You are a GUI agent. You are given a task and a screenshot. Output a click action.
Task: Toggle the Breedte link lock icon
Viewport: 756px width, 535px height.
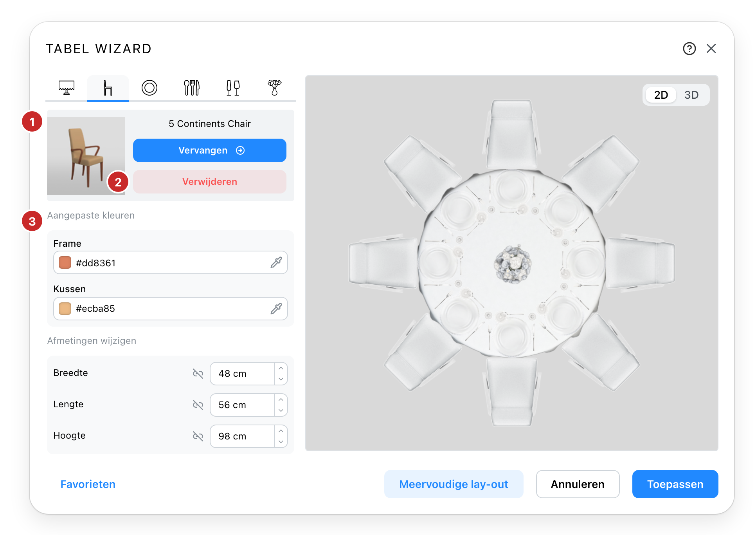coord(198,374)
